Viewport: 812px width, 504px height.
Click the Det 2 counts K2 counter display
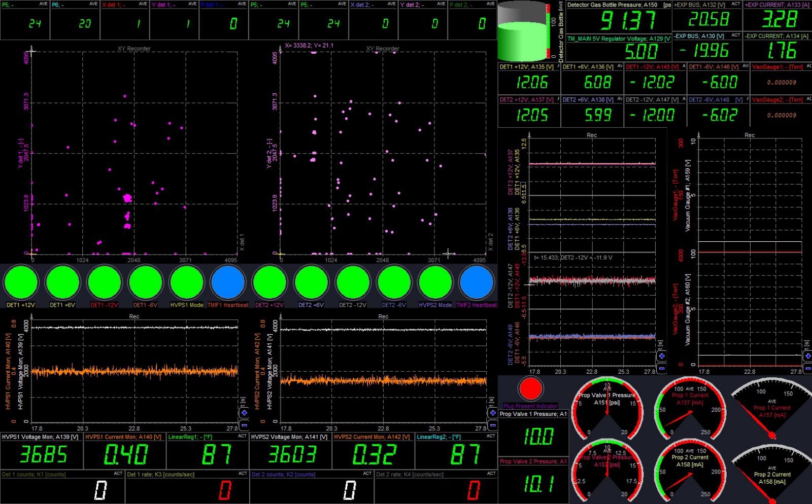(x=312, y=487)
